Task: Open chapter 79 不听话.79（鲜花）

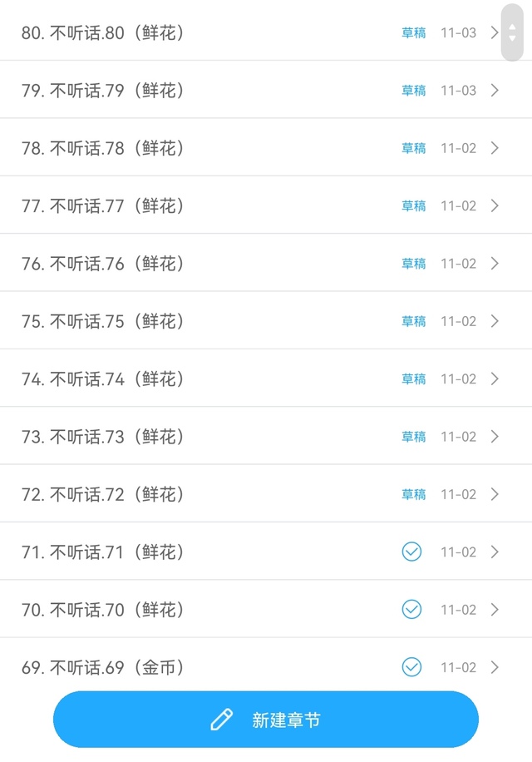Action: [103, 91]
